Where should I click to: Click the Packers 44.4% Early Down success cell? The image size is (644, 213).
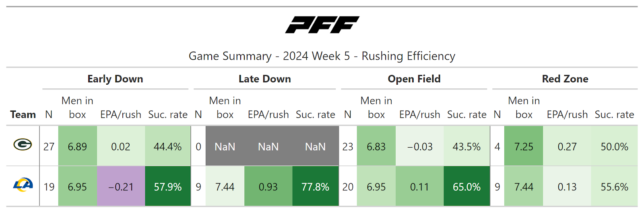click(167, 146)
